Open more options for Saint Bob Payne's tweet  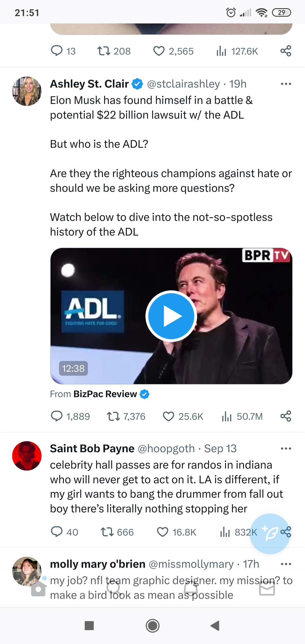pos(286,449)
